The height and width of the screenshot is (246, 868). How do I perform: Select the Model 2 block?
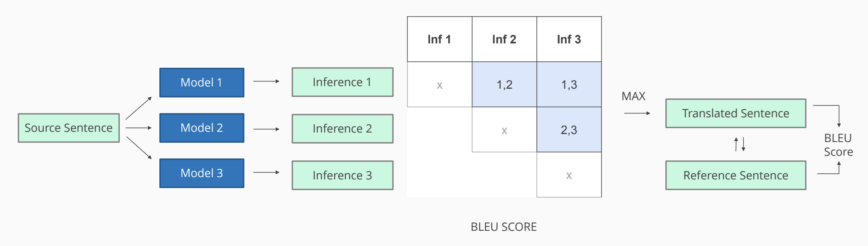click(202, 128)
